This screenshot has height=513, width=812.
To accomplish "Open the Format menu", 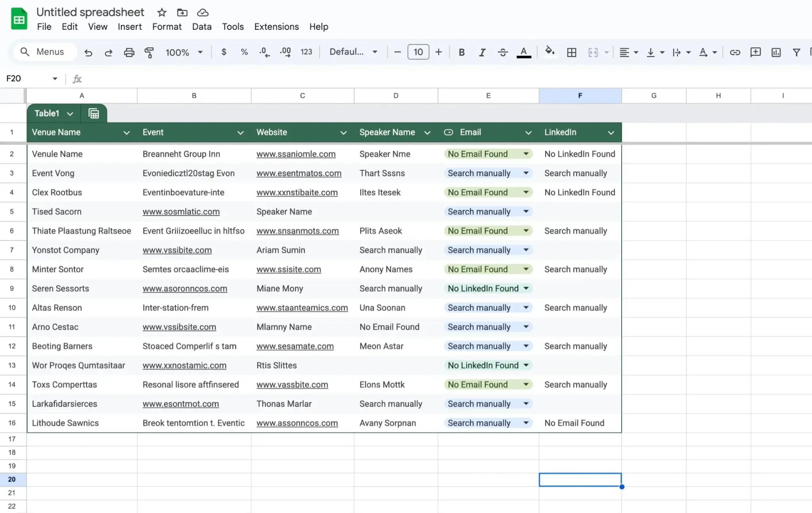I will 167,27.
